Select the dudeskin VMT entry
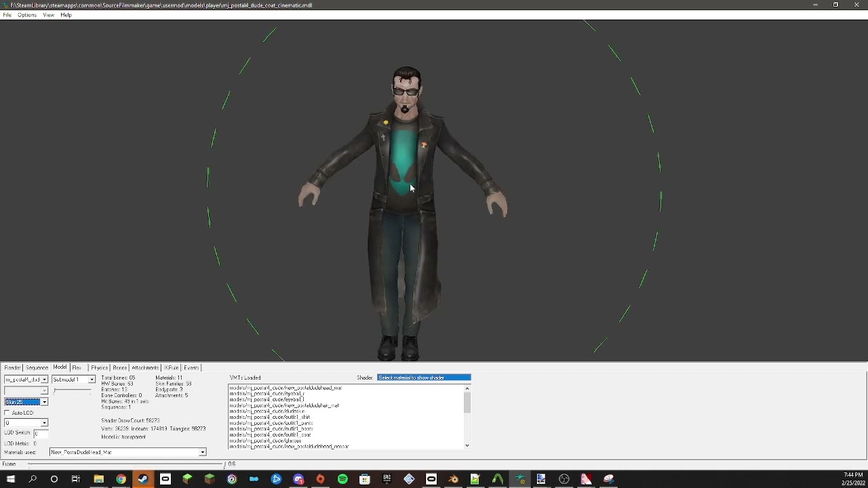 267,411
